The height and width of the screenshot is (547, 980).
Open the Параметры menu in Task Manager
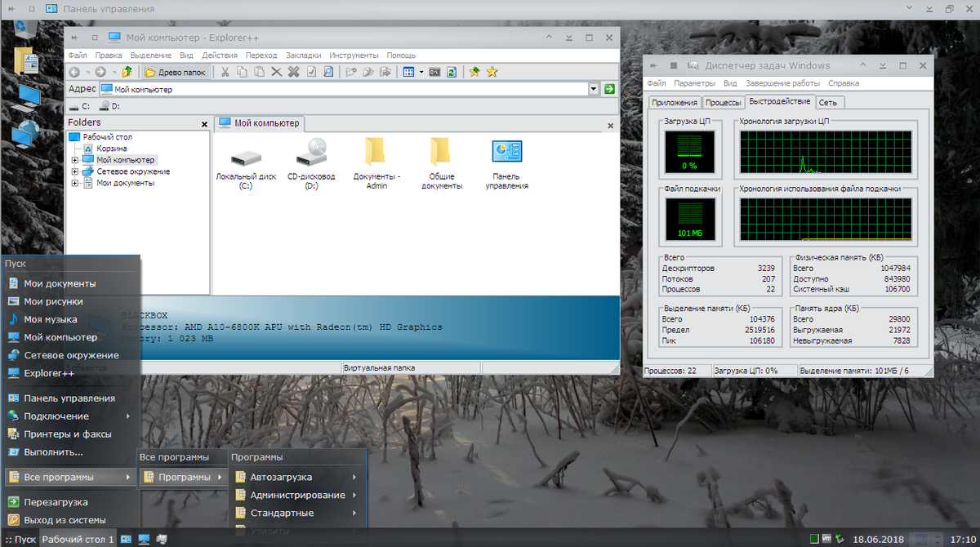695,83
